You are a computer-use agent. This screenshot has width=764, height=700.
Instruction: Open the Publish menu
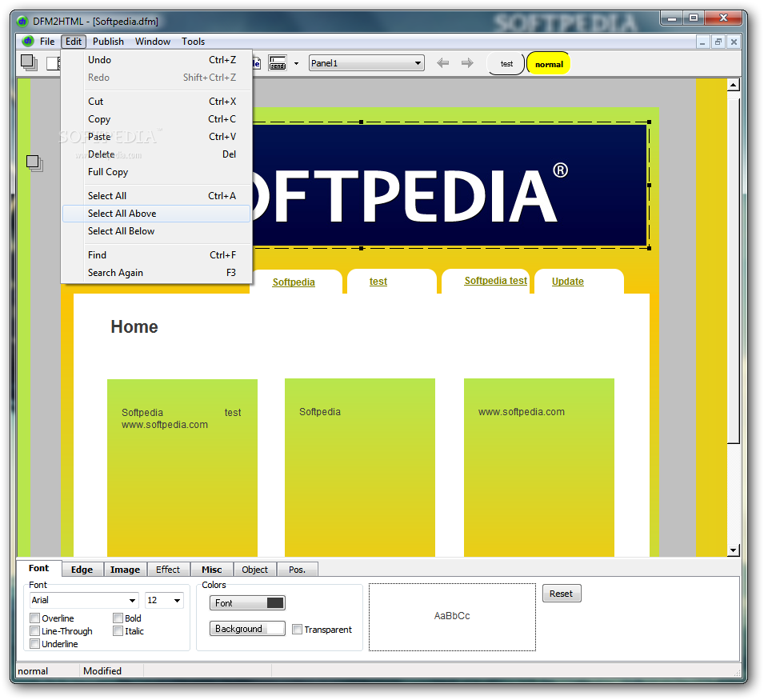coord(108,42)
